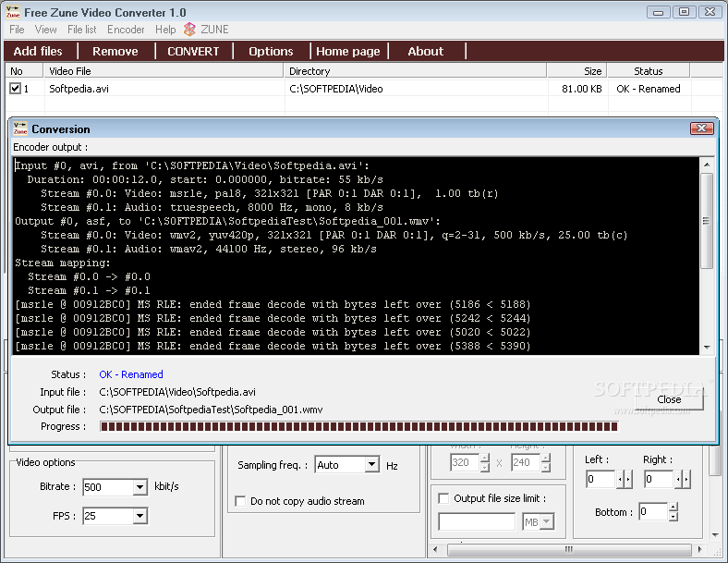Expand the MB size unit dropdown
The width and height of the screenshot is (728, 563).
(548, 521)
